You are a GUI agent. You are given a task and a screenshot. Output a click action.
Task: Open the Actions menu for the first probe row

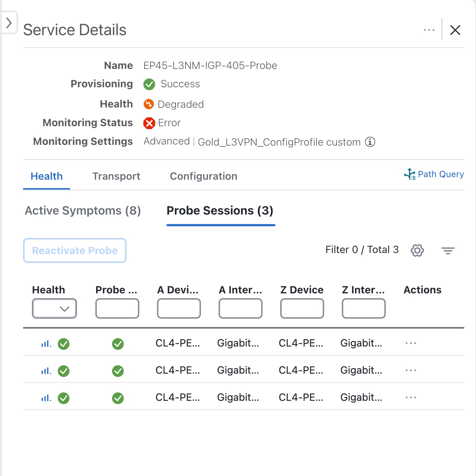[410, 343]
